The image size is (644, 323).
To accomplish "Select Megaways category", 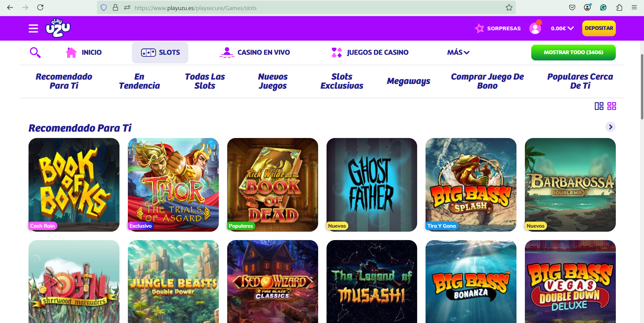I will point(408,81).
